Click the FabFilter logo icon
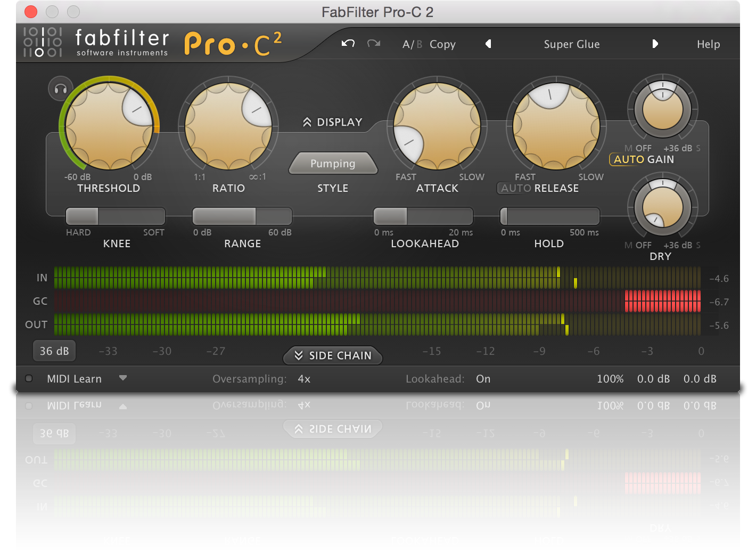Image resolution: width=756 pixels, height=552 pixels. [43, 42]
